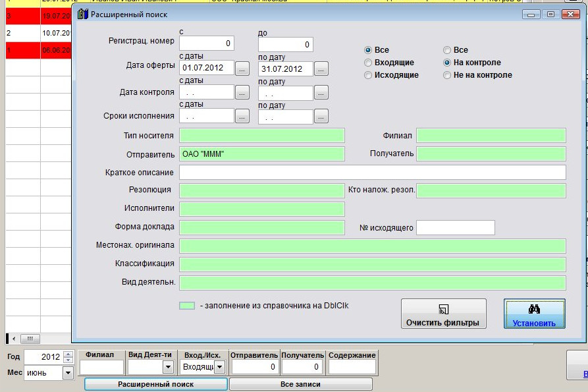This screenshot has height=392, width=588.
Task: Select Входящие radio button
Action: click(368, 63)
